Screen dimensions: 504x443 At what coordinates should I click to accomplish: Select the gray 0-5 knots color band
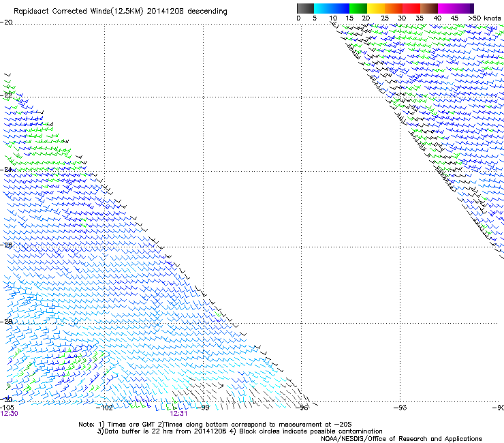tap(305, 8)
